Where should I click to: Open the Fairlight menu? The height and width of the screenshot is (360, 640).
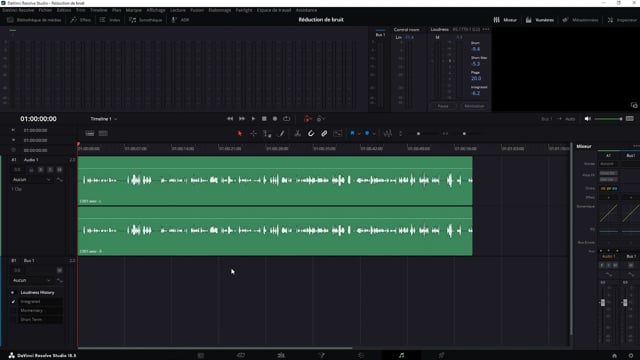click(244, 10)
